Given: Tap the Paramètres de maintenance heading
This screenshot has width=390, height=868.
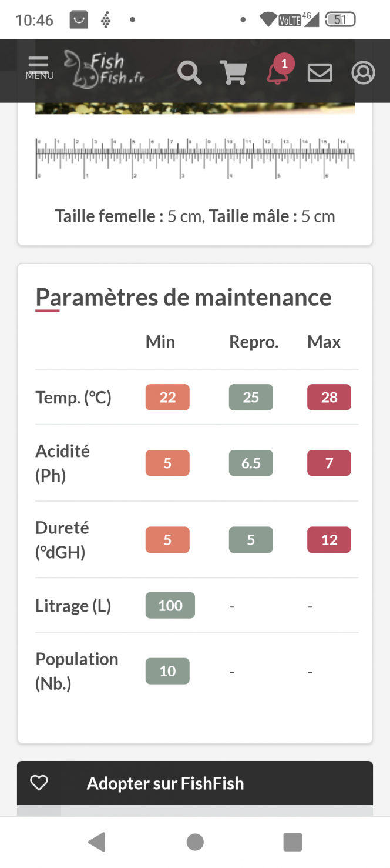Looking at the screenshot, I should coord(184,297).
